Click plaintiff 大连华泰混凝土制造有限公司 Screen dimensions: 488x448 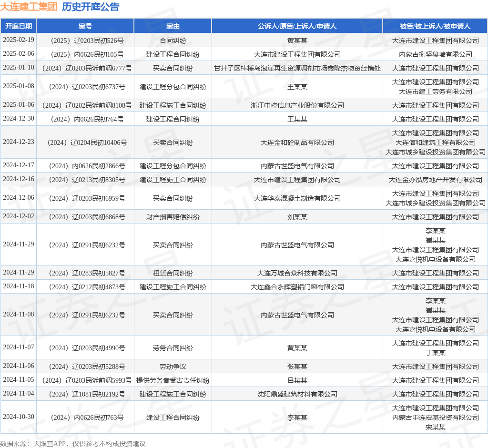click(297, 198)
